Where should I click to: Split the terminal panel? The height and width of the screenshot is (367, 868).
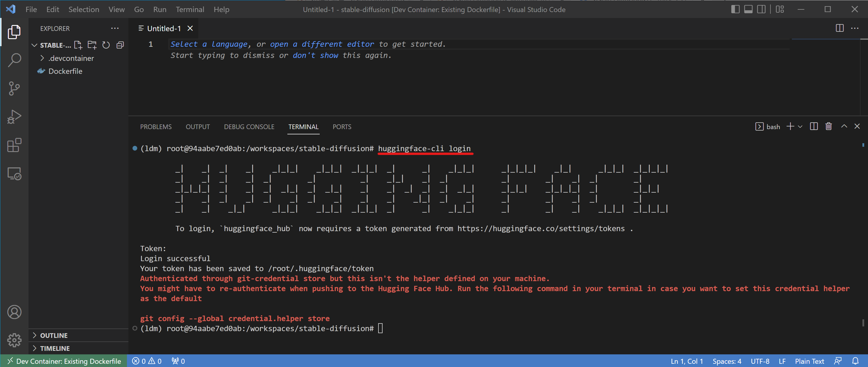tap(814, 126)
